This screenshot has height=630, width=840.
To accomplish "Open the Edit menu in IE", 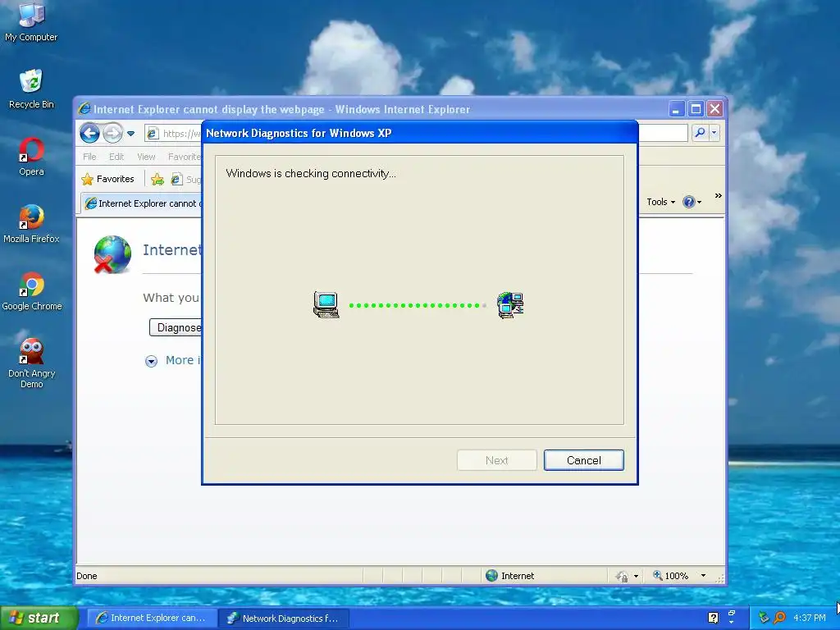I will [x=116, y=157].
